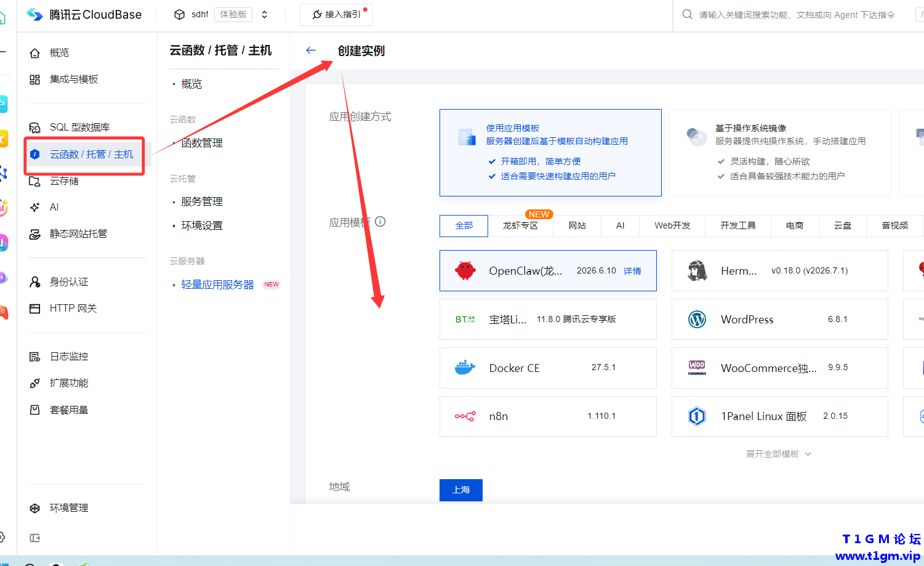Image resolution: width=924 pixels, height=566 pixels.
Task: Click the HTTP 网关 icon
Action: pyautogui.click(x=35, y=309)
